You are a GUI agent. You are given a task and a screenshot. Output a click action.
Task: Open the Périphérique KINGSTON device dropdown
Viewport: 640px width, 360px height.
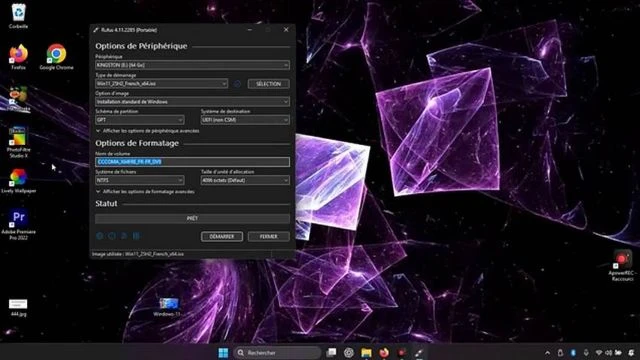coord(192,65)
